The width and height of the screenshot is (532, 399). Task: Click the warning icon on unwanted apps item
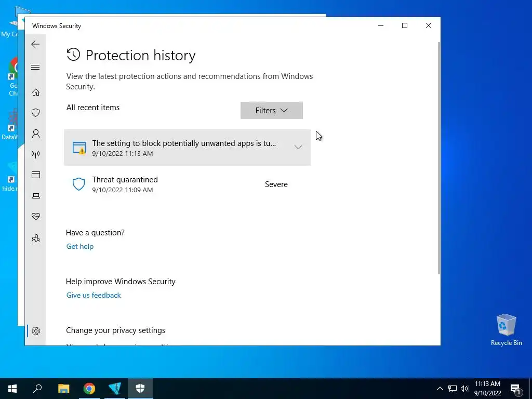[79, 148]
